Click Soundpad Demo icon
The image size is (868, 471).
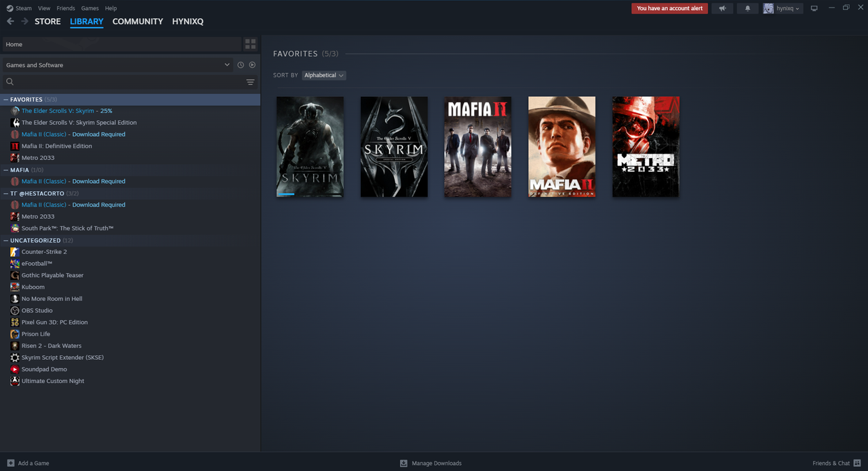pos(15,369)
